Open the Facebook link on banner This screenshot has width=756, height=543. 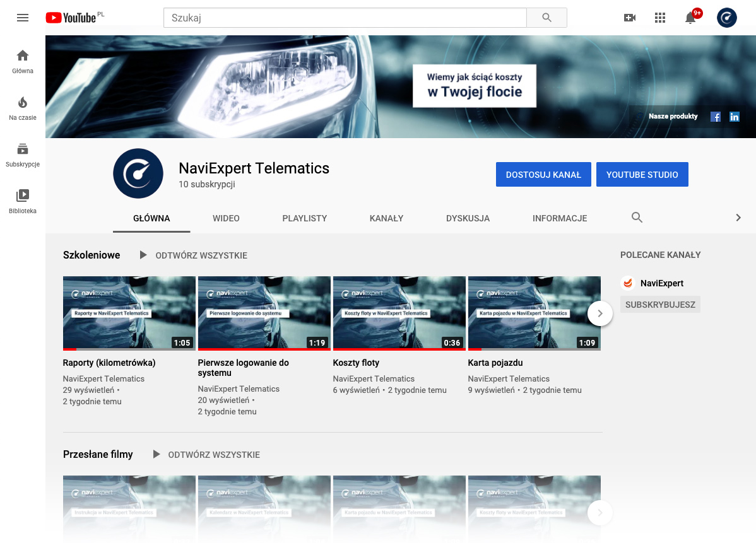(716, 117)
